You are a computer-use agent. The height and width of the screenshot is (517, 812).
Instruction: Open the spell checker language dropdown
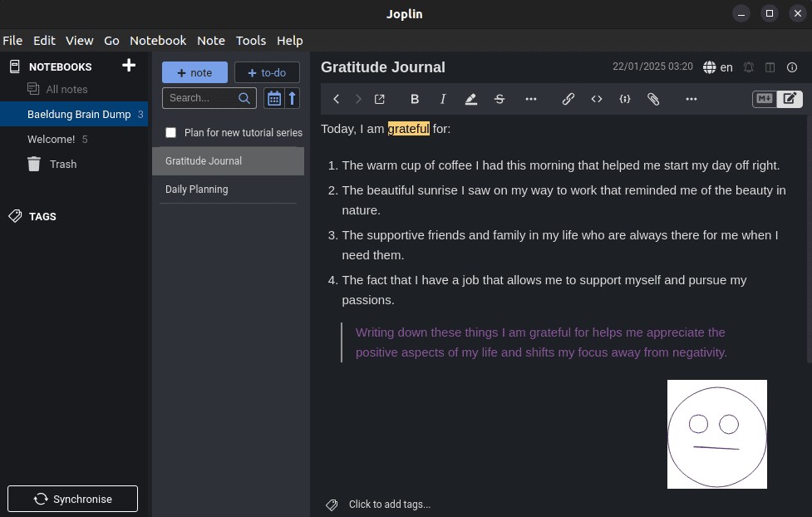720,67
